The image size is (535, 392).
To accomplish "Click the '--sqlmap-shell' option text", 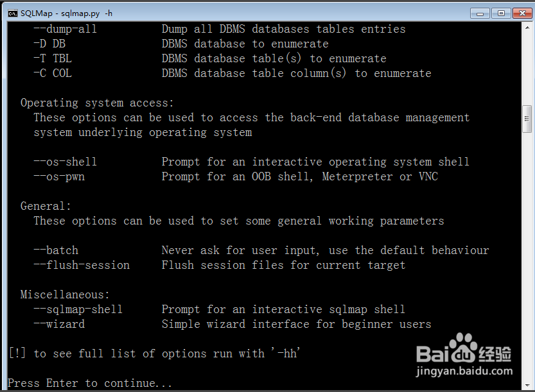I will tap(78, 309).
